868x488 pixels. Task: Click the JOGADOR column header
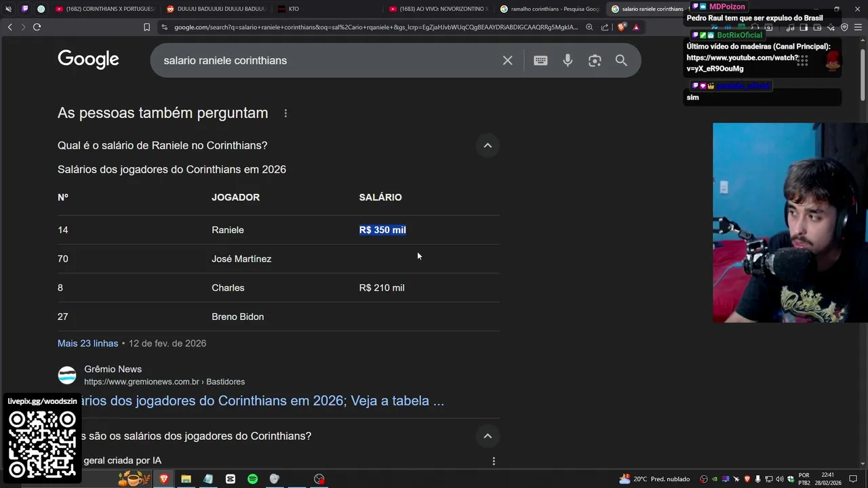[x=235, y=197]
